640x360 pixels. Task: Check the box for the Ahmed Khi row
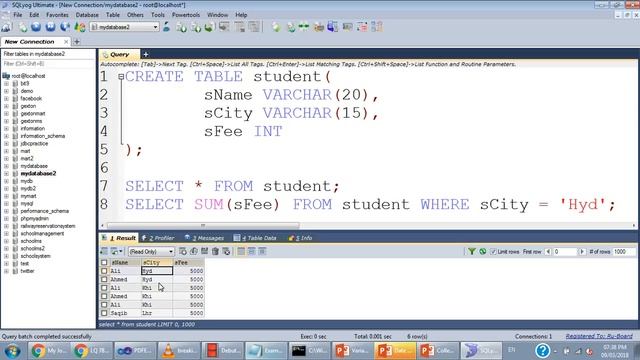[x=104, y=296]
